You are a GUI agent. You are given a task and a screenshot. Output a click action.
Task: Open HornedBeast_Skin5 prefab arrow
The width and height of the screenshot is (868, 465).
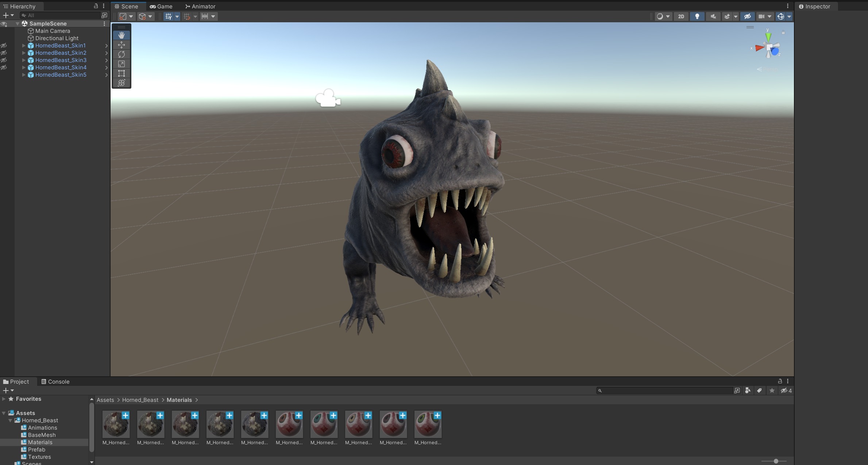click(x=107, y=75)
